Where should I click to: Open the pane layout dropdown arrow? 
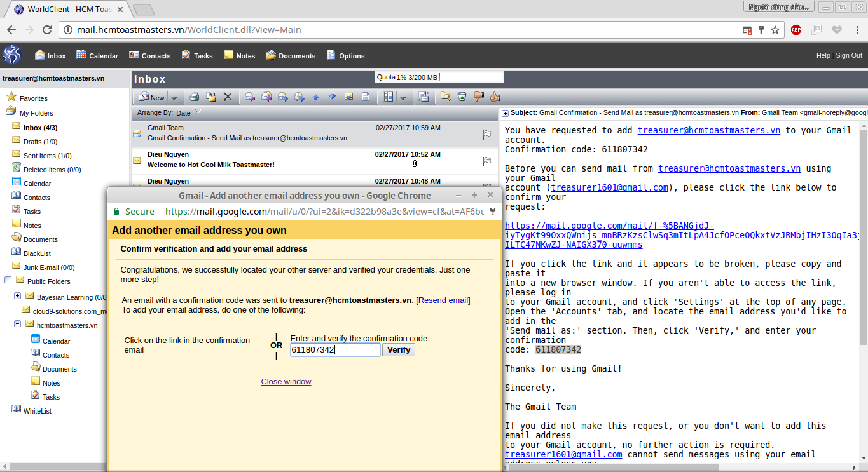[403, 98]
